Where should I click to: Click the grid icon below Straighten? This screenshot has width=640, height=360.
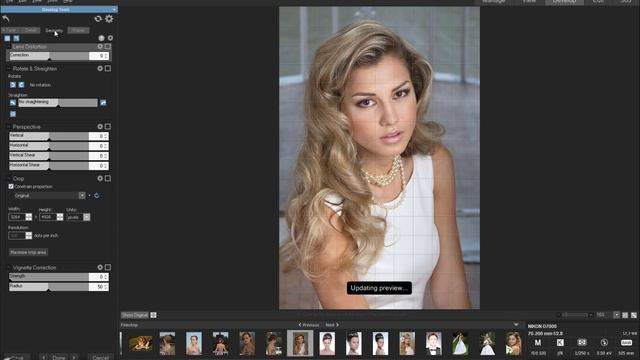(13, 114)
